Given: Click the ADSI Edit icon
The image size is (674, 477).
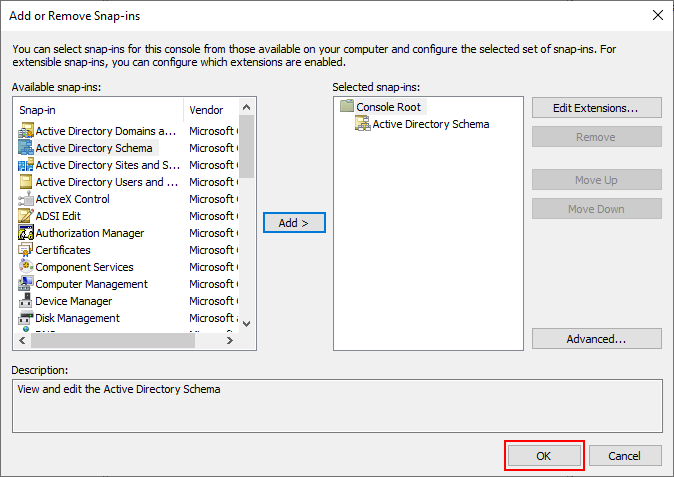Looking at the screenshot, I should point(26,216).
